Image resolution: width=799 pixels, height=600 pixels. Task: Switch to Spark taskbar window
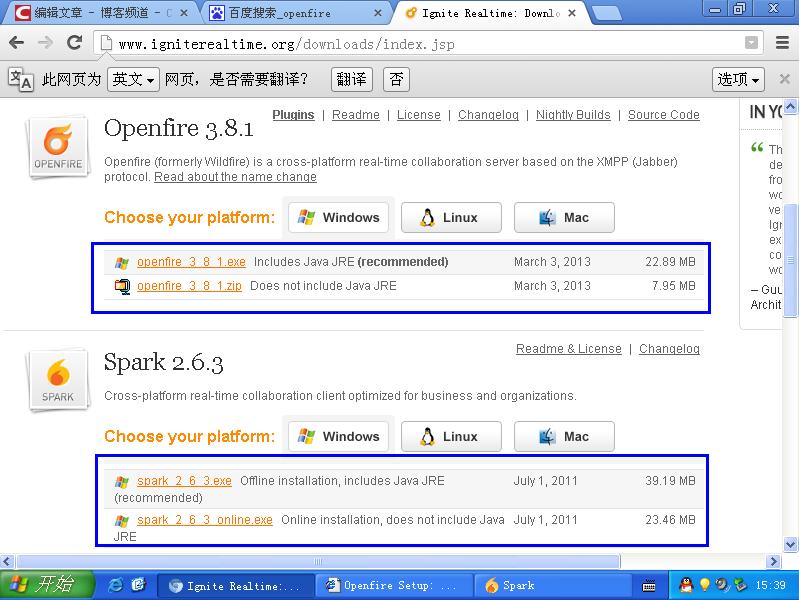(x=553, y=586)
